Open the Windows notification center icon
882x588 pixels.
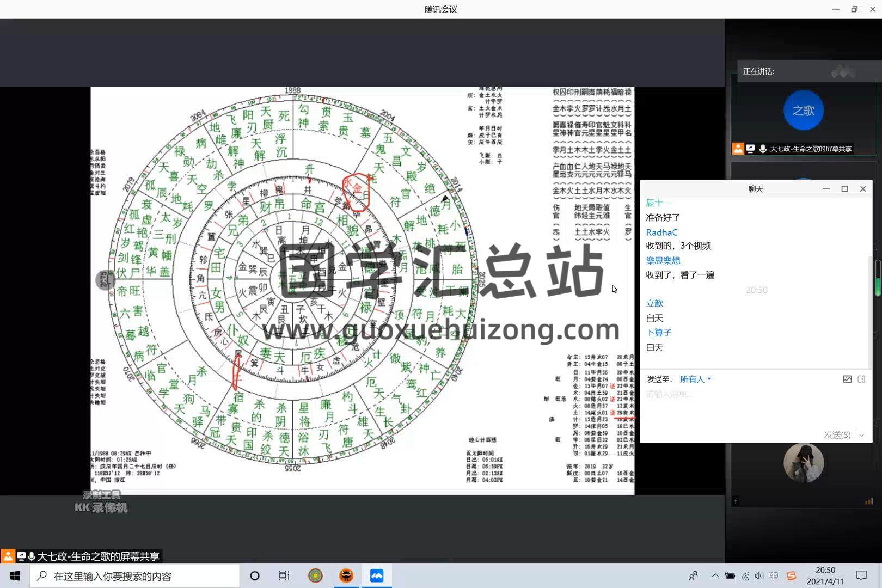[861, 575]
